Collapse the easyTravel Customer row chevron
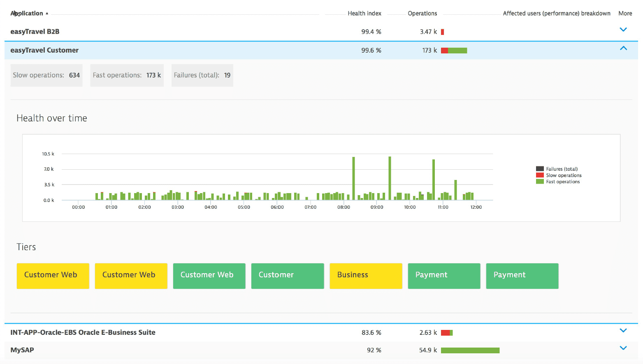The height and width of the screenshot is (364, 643). [x=623, y=48]
